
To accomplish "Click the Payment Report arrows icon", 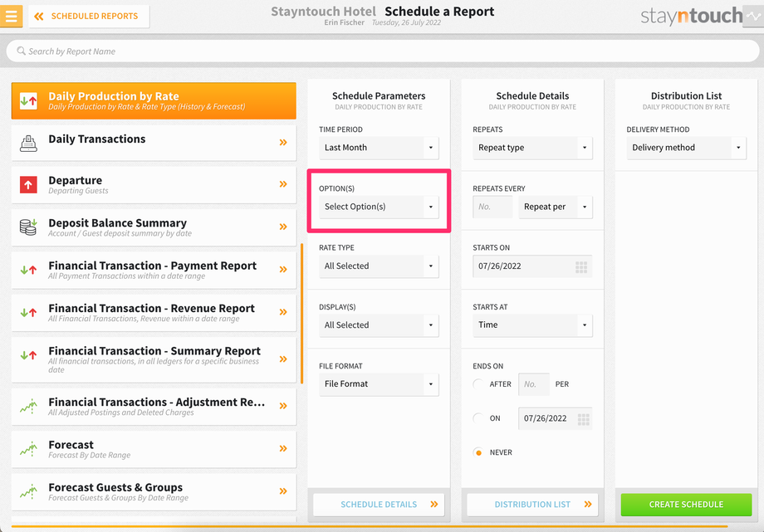I will pyautogui.click(x=28, y=270).
